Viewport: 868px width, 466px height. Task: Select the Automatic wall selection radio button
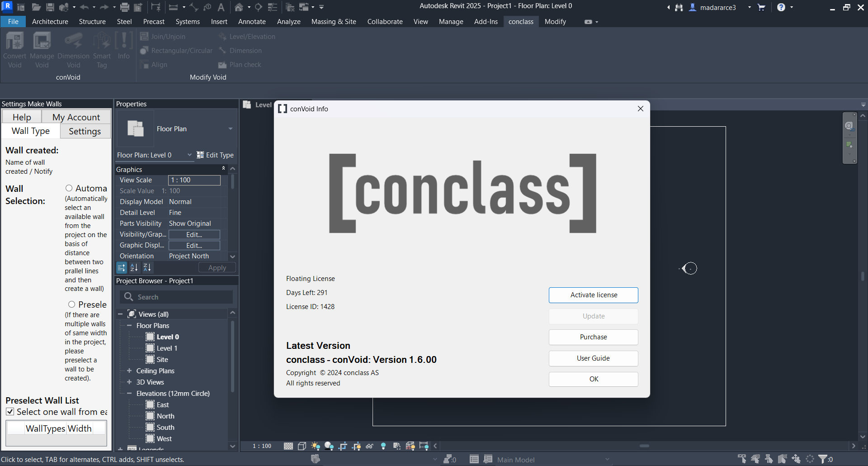[x=69, y=188]
